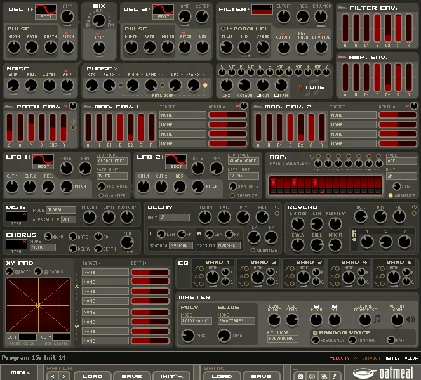Click the exclamation mark icon by the oatmeal logo
The image size is (421, 380).
[x=335, y=376]
